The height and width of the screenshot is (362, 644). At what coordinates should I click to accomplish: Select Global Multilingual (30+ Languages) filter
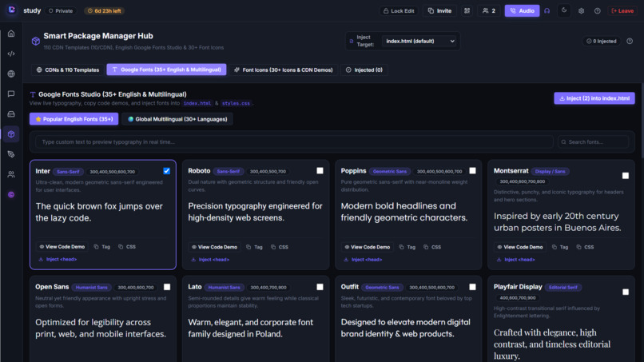coord(177,119)
